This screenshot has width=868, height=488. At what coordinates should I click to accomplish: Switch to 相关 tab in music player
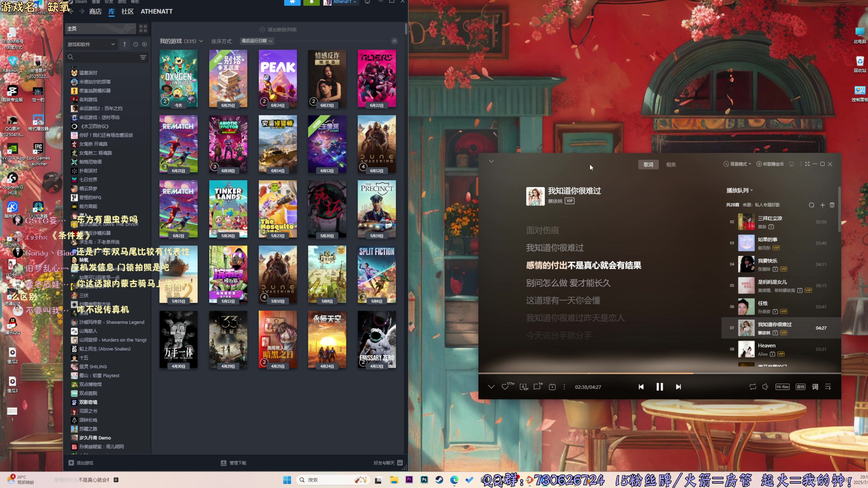point(671,165)
